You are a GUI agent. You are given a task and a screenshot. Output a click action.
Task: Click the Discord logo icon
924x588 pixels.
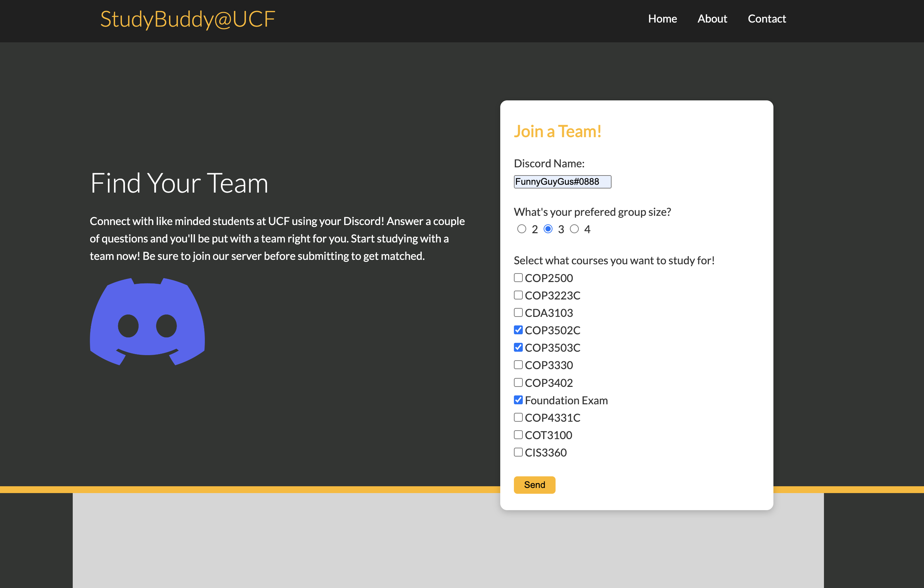(147, 322)
